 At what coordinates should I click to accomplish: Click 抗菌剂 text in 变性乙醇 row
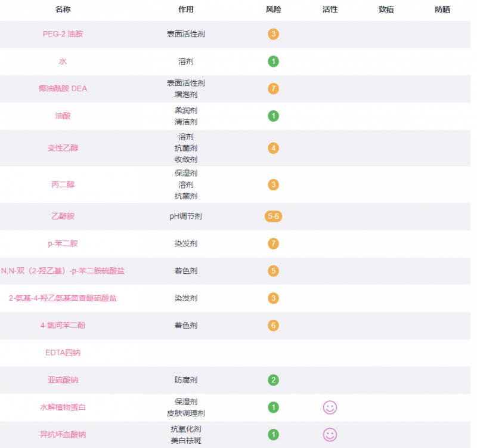[186, 148]
